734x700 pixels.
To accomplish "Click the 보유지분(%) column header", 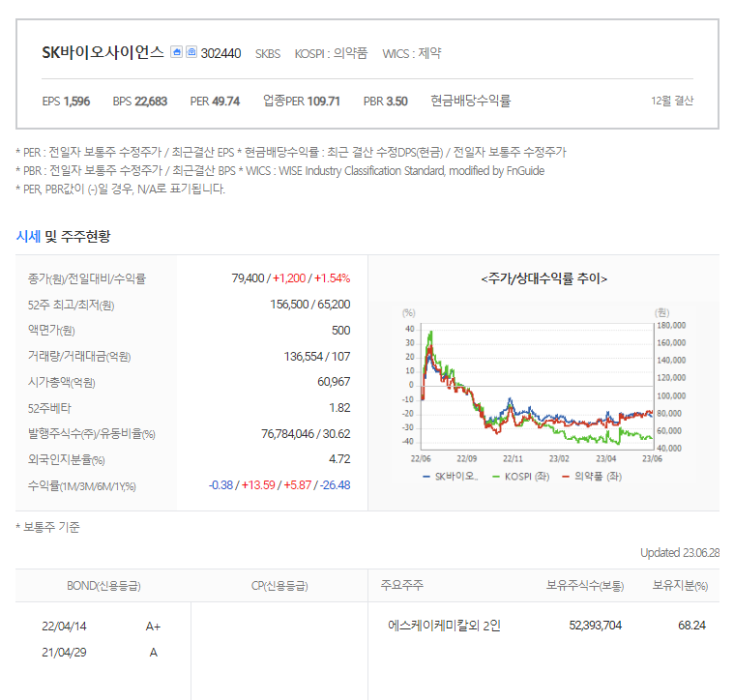I will (x=680, y=585).
